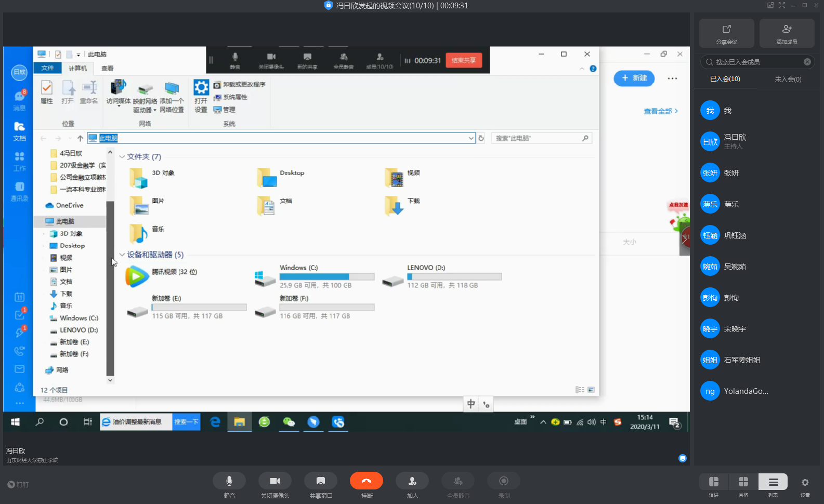Mute the microphone with 静音 button
The width and height of the screenshot is (824, 504).
pos(229,481)
